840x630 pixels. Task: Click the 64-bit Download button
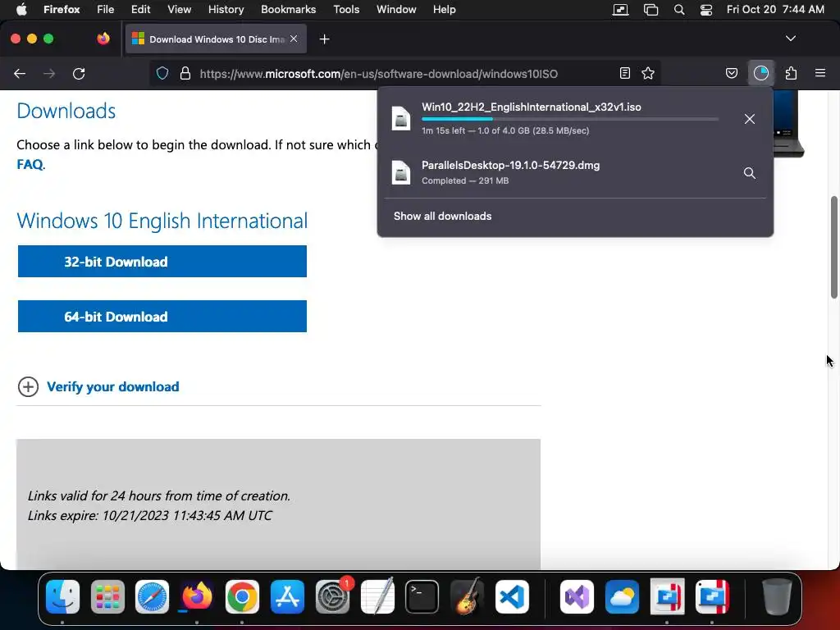(x=162, y=317)
